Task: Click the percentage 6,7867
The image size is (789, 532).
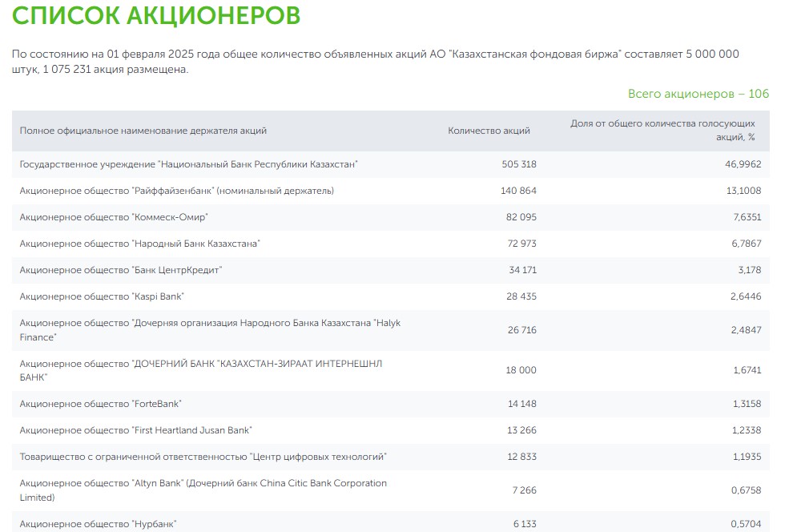Action: pos(747,244)
